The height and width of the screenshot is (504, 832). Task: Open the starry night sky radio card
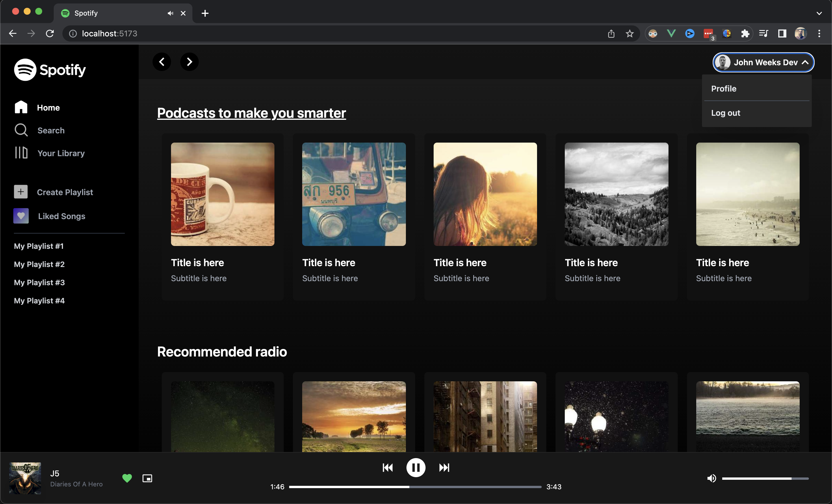pyautogui.click(x=222, y=412)
